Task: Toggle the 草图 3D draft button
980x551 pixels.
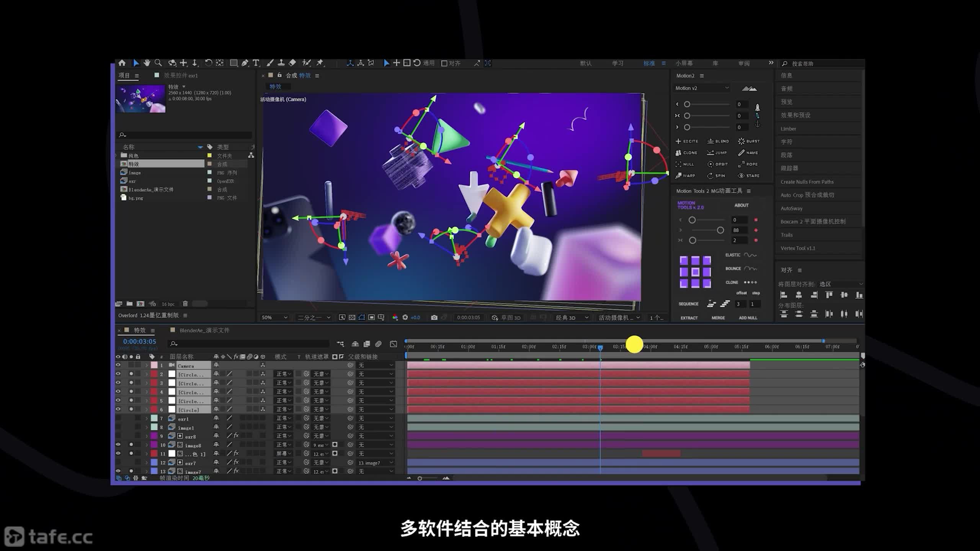Action: [506, 318]
